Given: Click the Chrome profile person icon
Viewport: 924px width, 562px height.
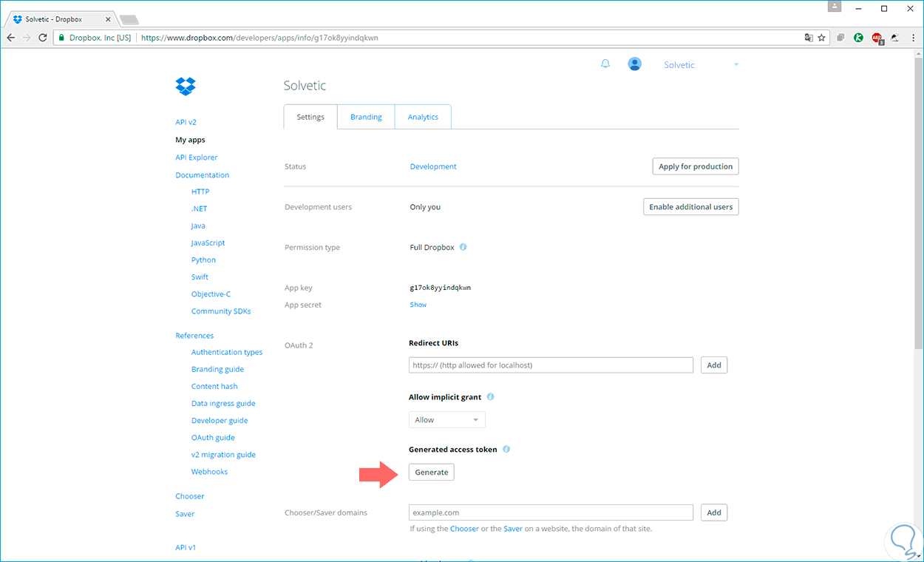Looking at the screenshot, I should 835,6.
